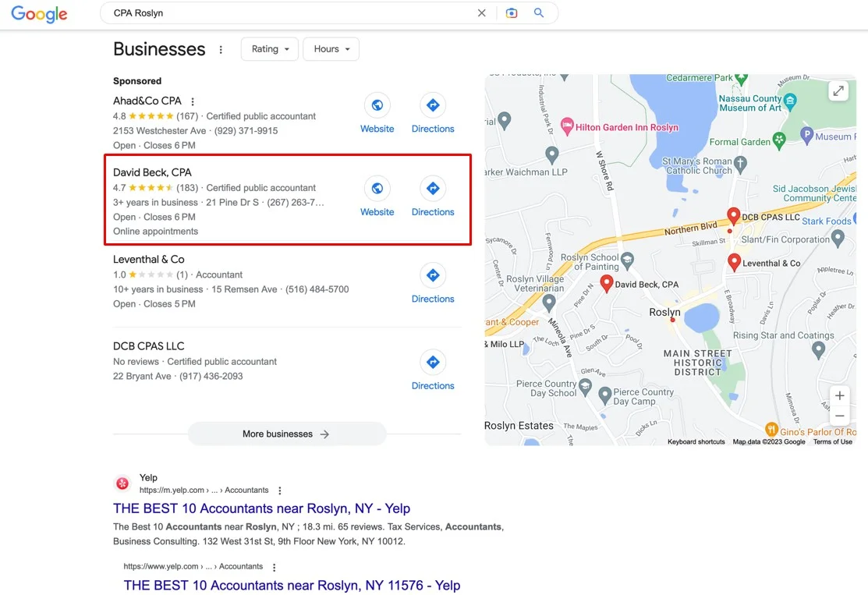Open Ahad&Co CPA website globe icon
This screenshot has height=595, width=868.
point(377,105)
